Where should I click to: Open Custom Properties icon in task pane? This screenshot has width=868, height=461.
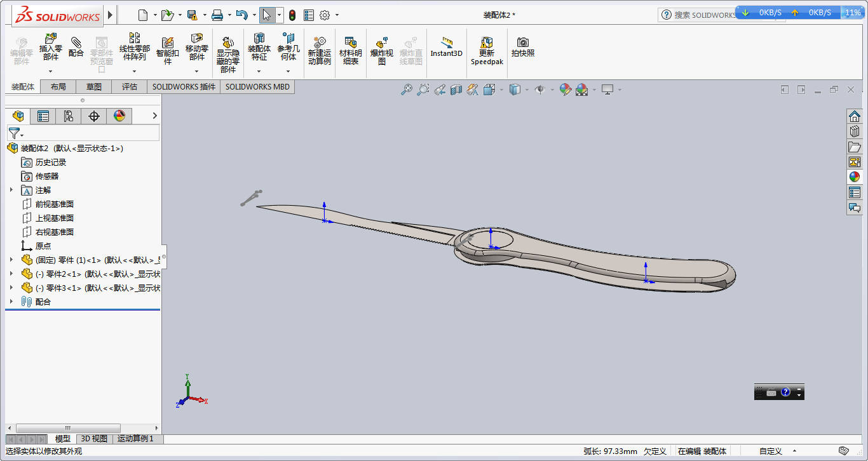(855, 192)
